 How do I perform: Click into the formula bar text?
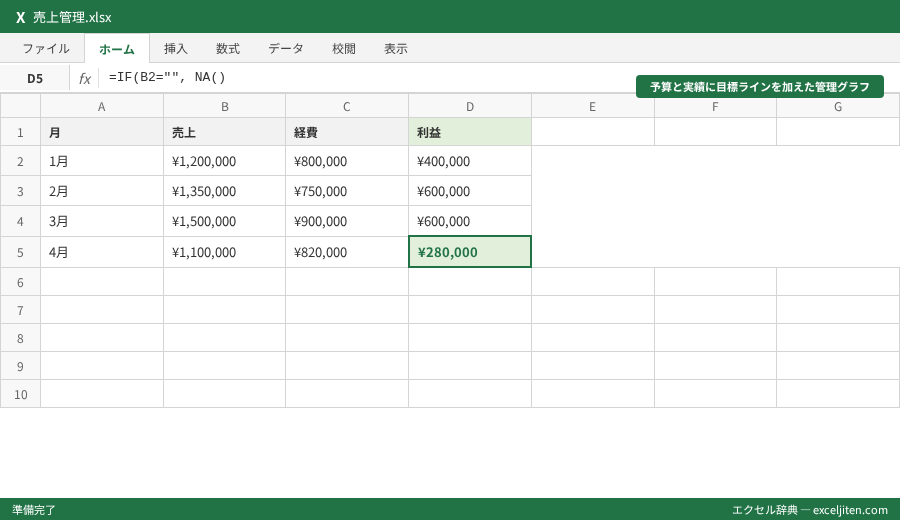point(167,77)
